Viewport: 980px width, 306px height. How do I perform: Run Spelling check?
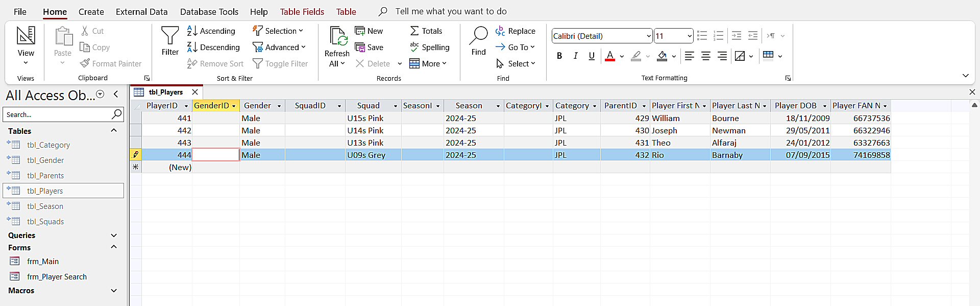coord(429,48)
